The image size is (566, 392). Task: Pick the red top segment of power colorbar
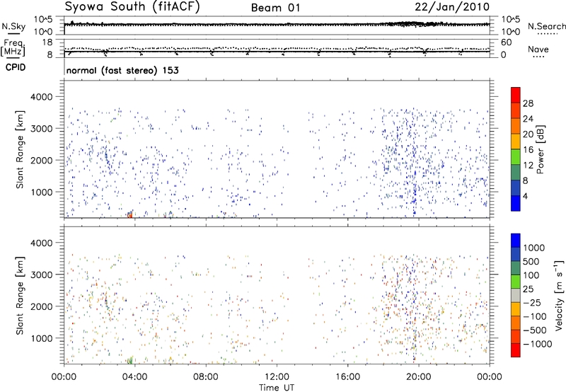click(516, 95)
